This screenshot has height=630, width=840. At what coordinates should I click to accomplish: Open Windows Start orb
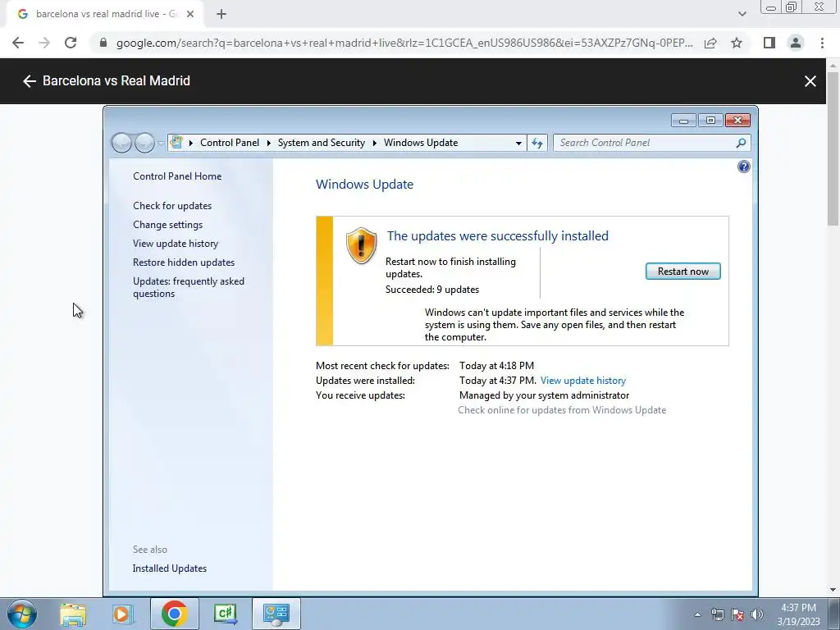point(22,614)
